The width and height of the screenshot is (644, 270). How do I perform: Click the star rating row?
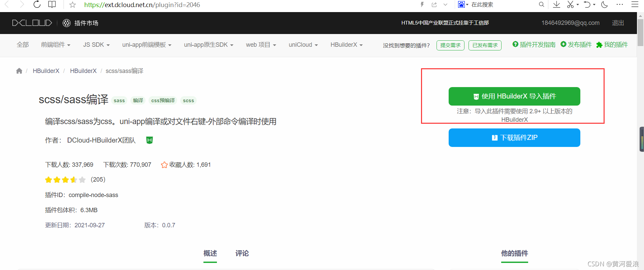pos(65,180)
